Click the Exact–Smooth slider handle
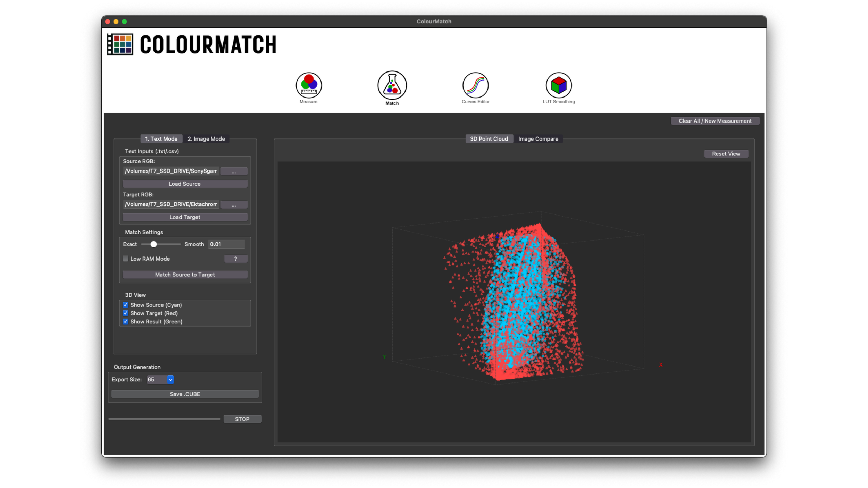Viewport: 868px width, 488px height. [153, 244]
